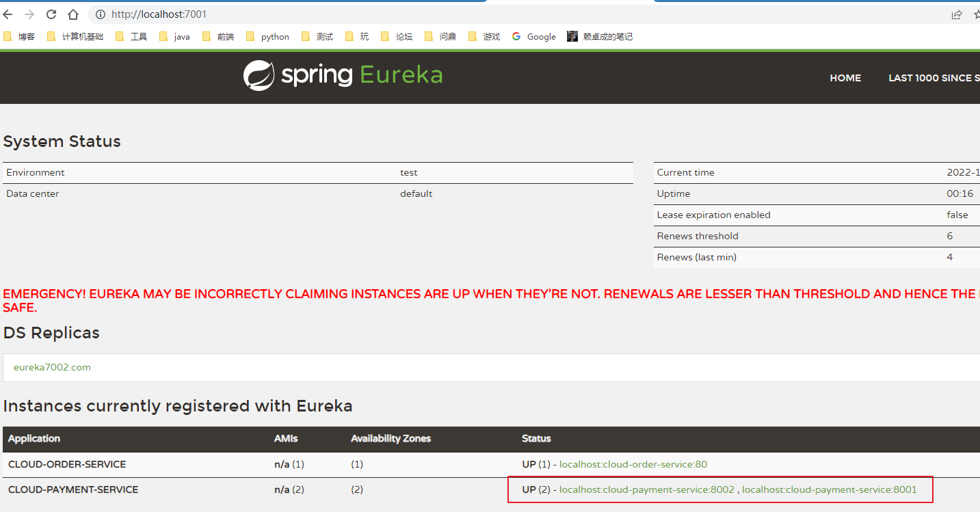Open localhost:cloud-payment-service:8002 instance link
This screenshot has height=512, width=980.
click(x=647, y=489)
